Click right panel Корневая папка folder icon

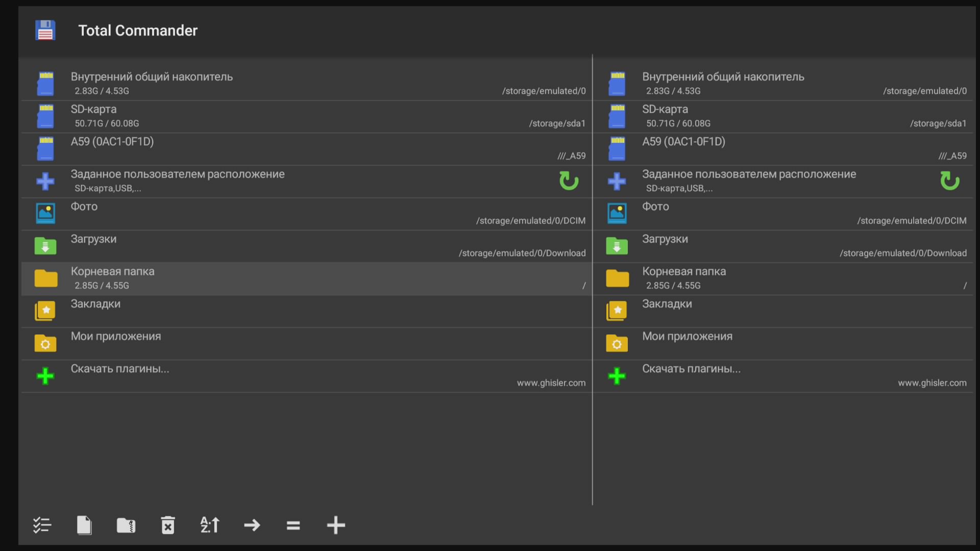617,279
